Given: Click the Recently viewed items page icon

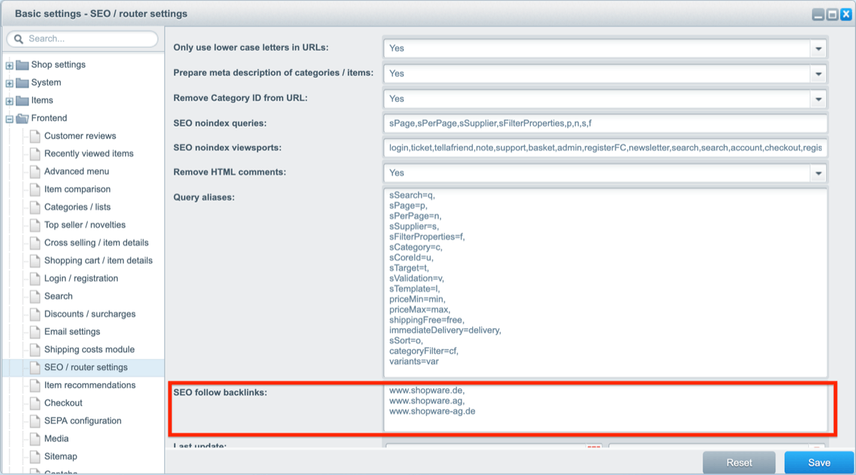Looking at the screenshot, I should 35,154.
